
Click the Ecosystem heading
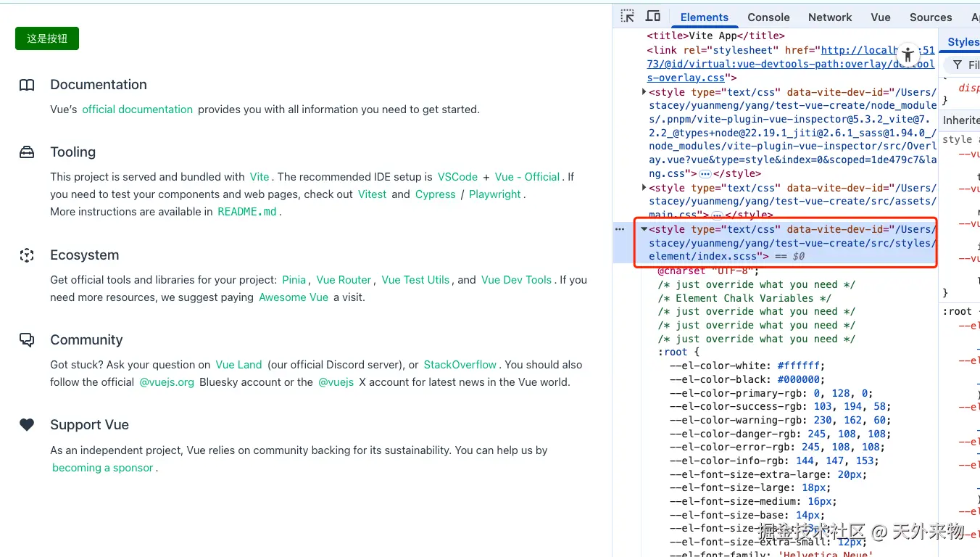84,255
